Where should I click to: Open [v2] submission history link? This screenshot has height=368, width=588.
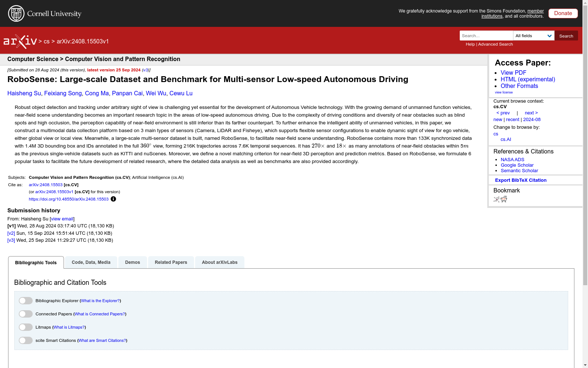11,233
